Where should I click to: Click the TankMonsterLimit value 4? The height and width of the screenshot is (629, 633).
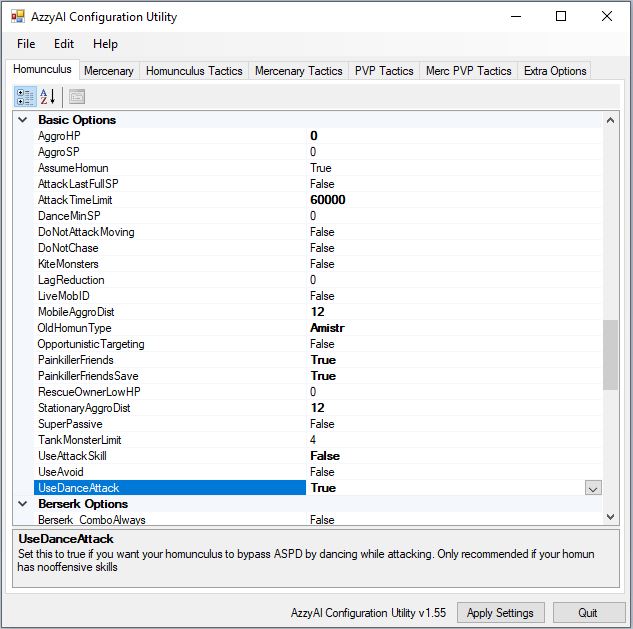[x=313, y=440]
